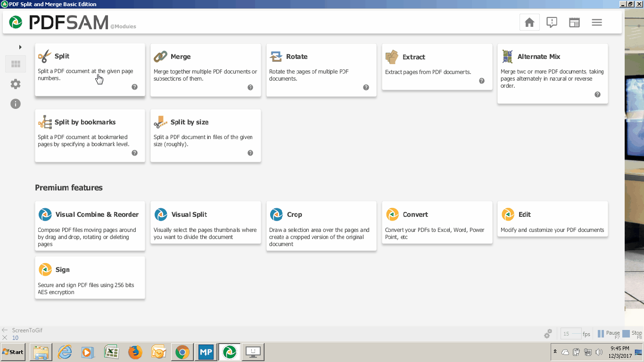The image size is (644, 362).
Task: Click the Split by size scissors icon
Action: (x=161, y=122)
